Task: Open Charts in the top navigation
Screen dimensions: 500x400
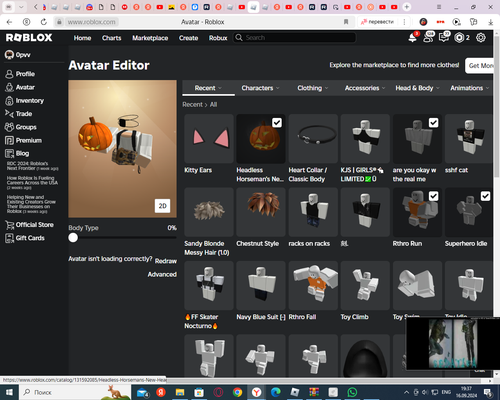Action: [x=112, y=38]
